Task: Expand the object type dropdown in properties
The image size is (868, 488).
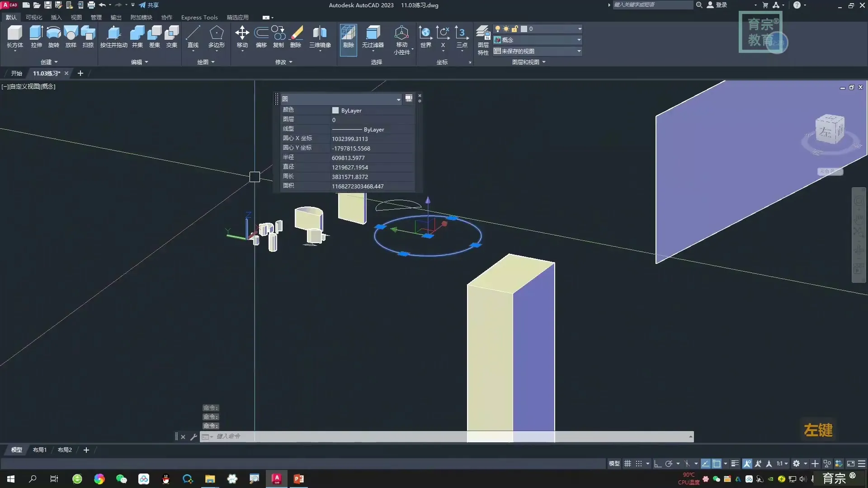Action: click(x=398, y=99)
